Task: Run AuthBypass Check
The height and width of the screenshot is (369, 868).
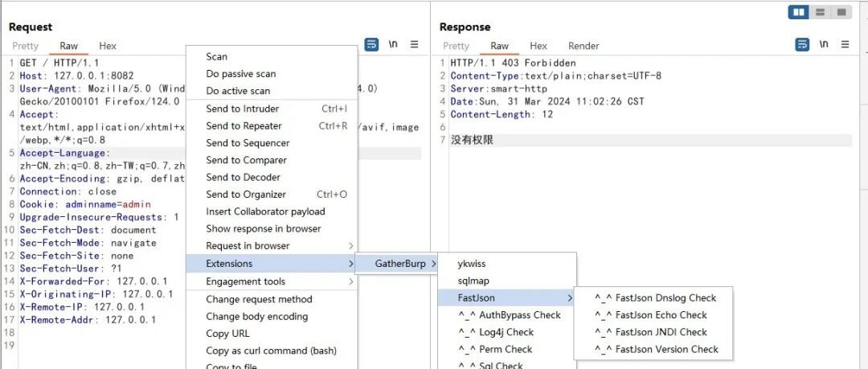Action: click(507, 315)
